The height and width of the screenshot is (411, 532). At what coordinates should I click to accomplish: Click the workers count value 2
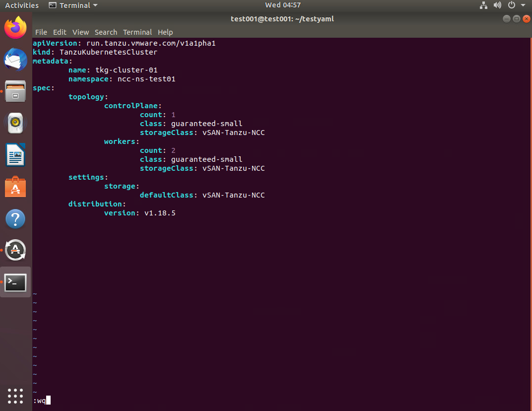coord(173,151)
